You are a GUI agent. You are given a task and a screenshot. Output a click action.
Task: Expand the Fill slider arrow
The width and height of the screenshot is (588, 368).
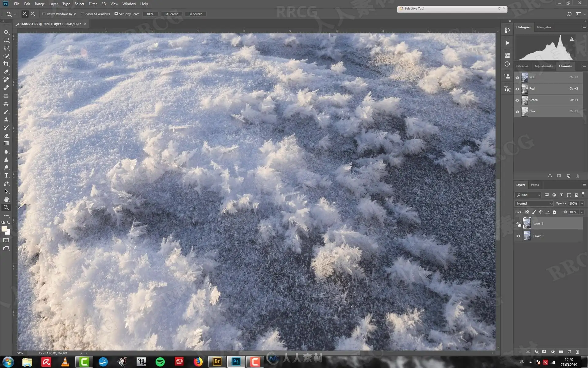pyautogui.click(x=582, y=212)
